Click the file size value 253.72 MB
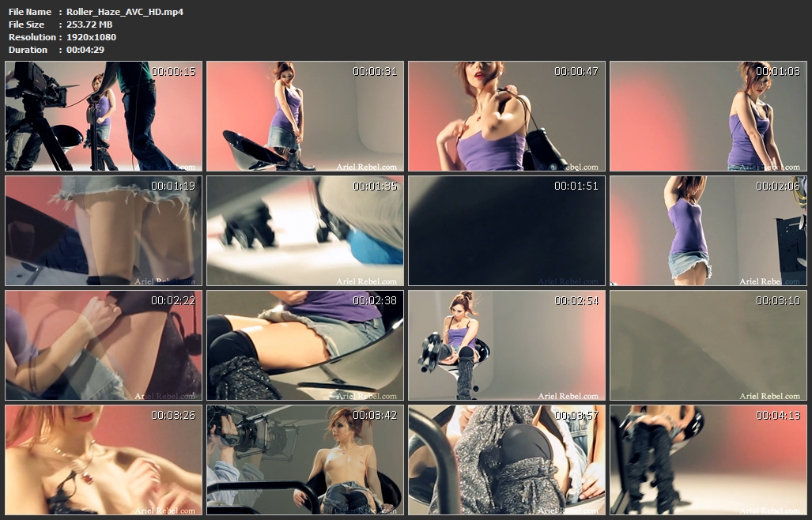Image resolution: width=812 pixels, height=520 pixels. [x=89, y=24]
